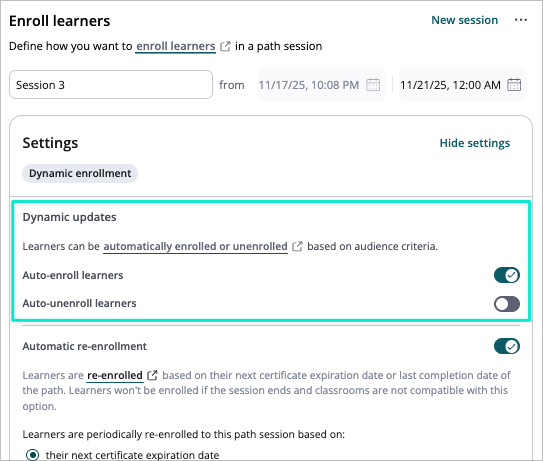
Task: Collapse panel with Hide settings
Action: point(474,143)
